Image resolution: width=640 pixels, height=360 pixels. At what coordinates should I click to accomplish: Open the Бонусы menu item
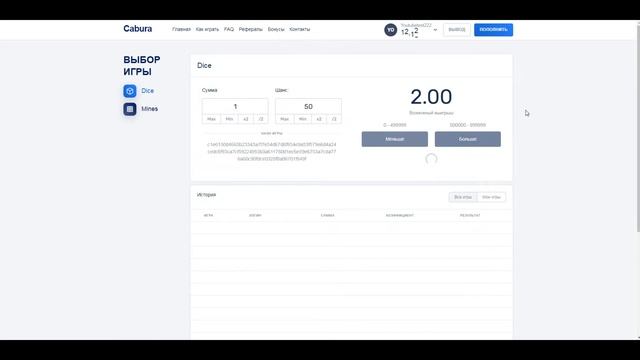coord(276,29)
